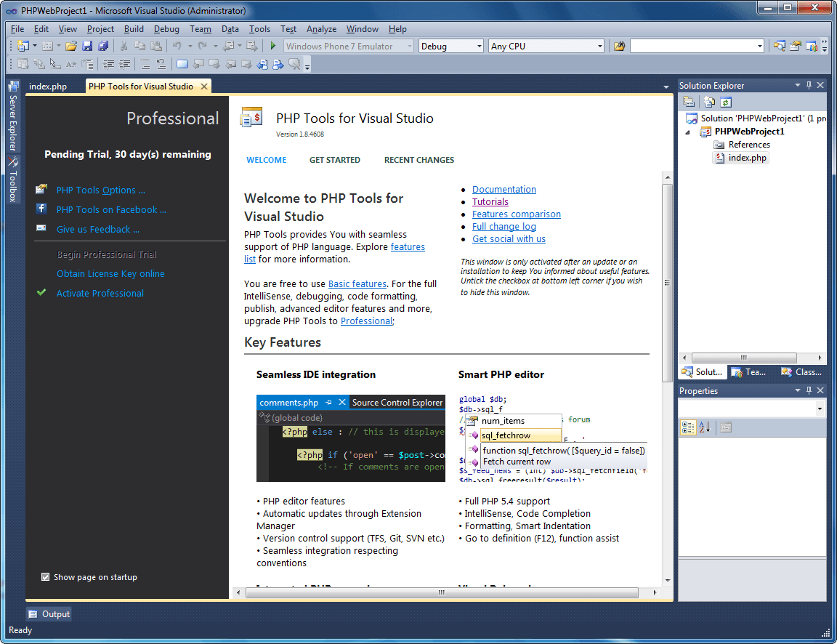Click the Alphabetical sort icon in Properties
The image size is (837, 644).
click(x=705, y=427)
